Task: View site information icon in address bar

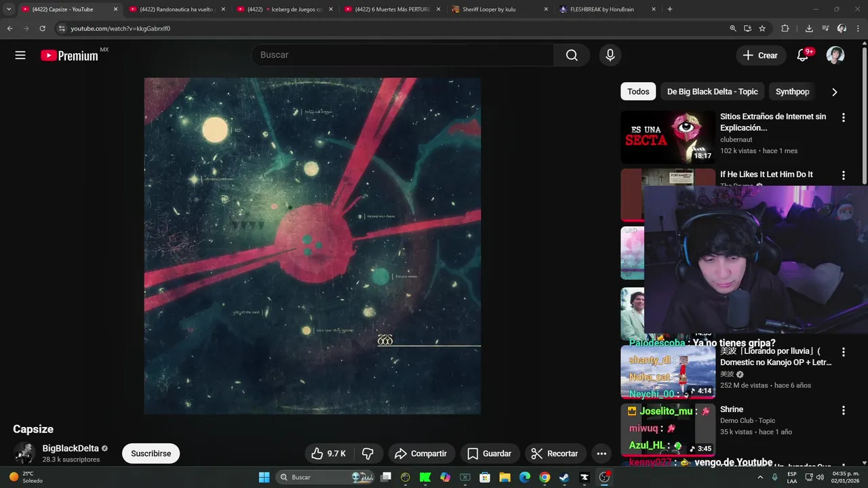Action: coord(62,28)
